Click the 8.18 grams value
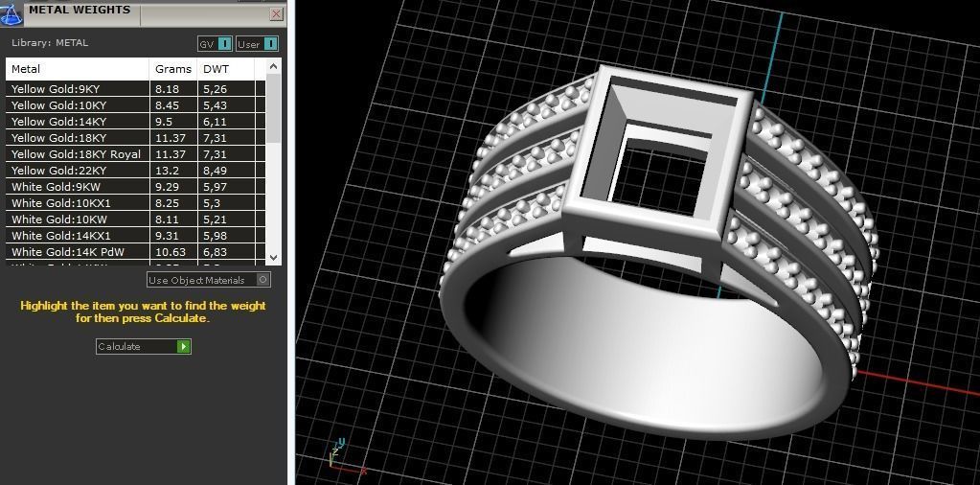The height and width of the screenshot is (485, 980). [x=167, y=89]
